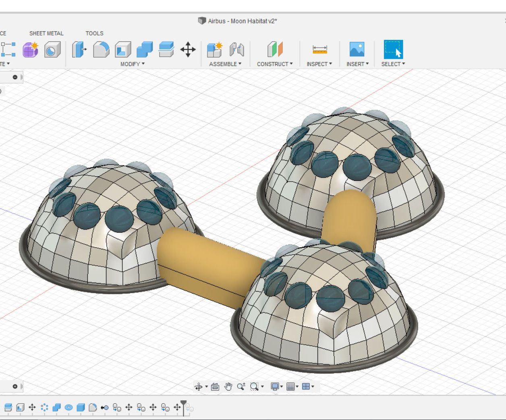The image size is (506, 420).
Task: Click the Insert canvas image icon
Action: [x=357, y=50]
